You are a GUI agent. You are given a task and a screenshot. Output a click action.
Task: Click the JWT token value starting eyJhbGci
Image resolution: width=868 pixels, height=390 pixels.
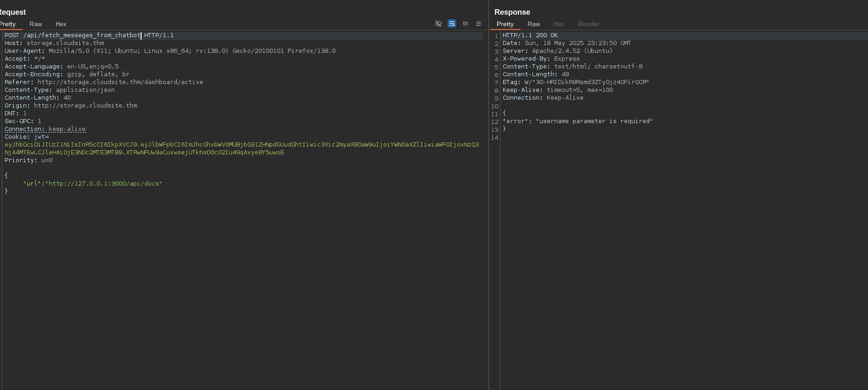point(242,148)
